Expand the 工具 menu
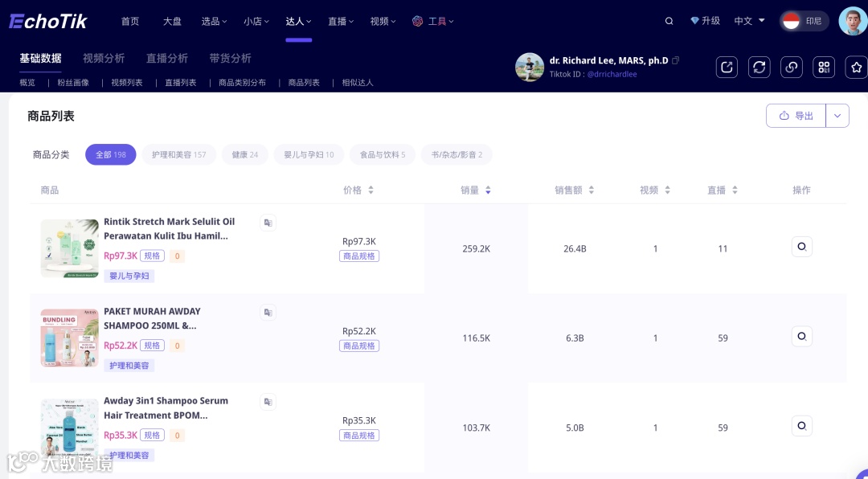This screenshot has height=479, width=868. tap(440, 21)
